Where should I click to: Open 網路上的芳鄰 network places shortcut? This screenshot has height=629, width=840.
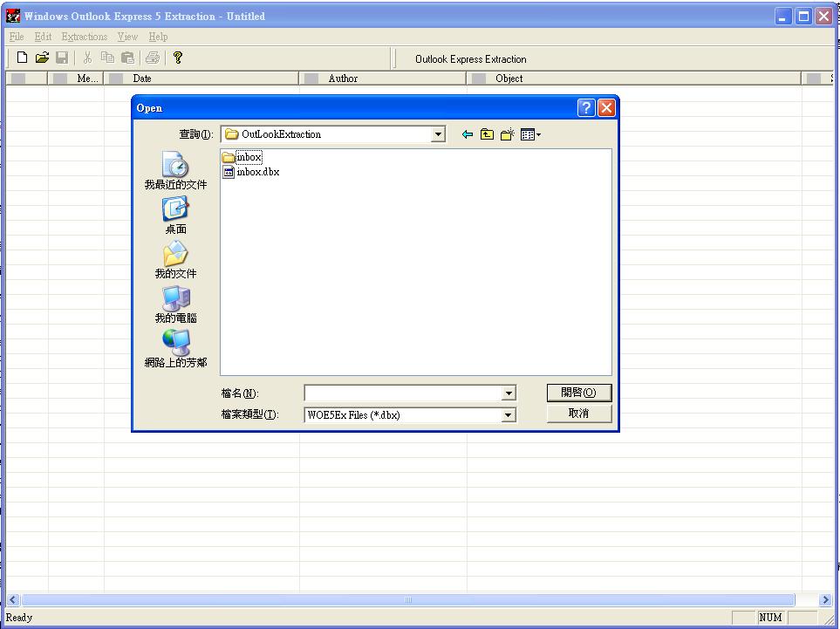point(175,349)
